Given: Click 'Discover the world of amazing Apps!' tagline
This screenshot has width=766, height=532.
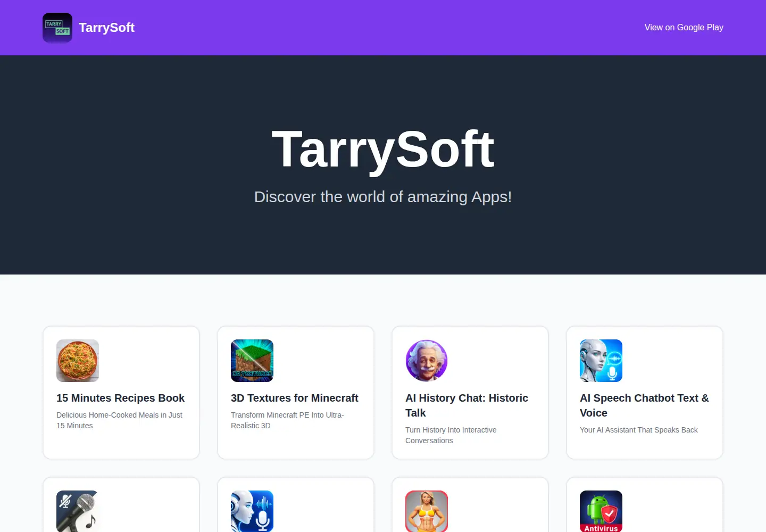Looking at the screenshot, I should click(383, 197).
